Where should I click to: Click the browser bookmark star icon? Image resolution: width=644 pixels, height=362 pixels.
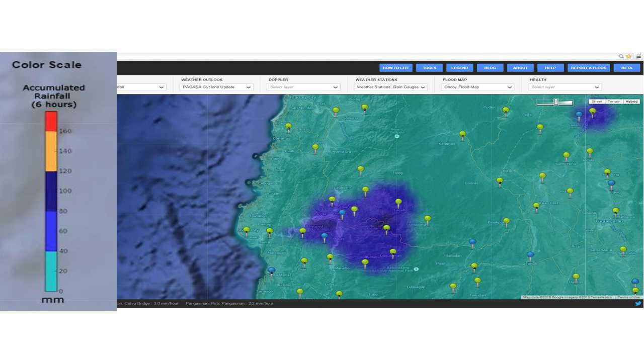click(628, 56)
